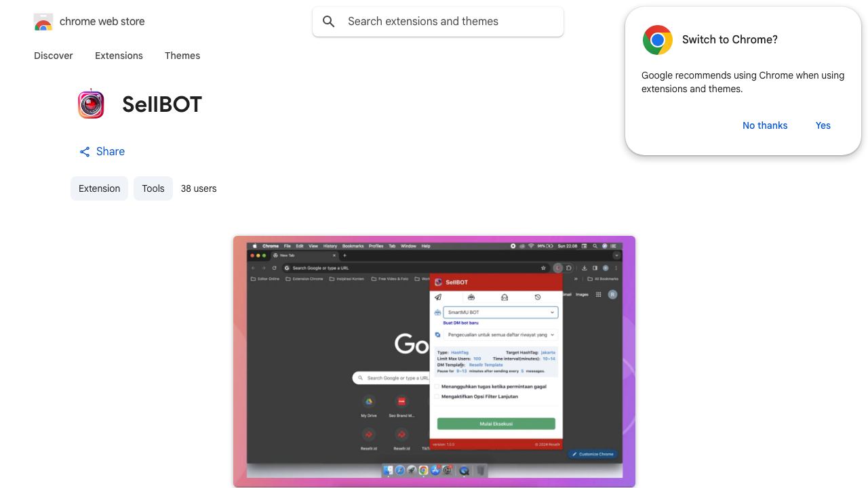
Task: Focus the Search extensions and themes field
Action: [x=438, y=22]
